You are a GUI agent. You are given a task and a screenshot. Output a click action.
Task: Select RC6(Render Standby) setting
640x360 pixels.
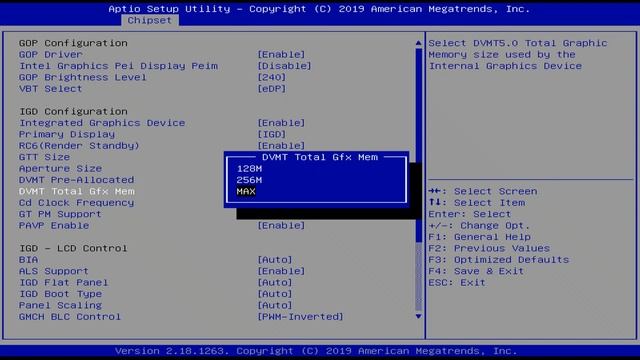click(79, 146)
